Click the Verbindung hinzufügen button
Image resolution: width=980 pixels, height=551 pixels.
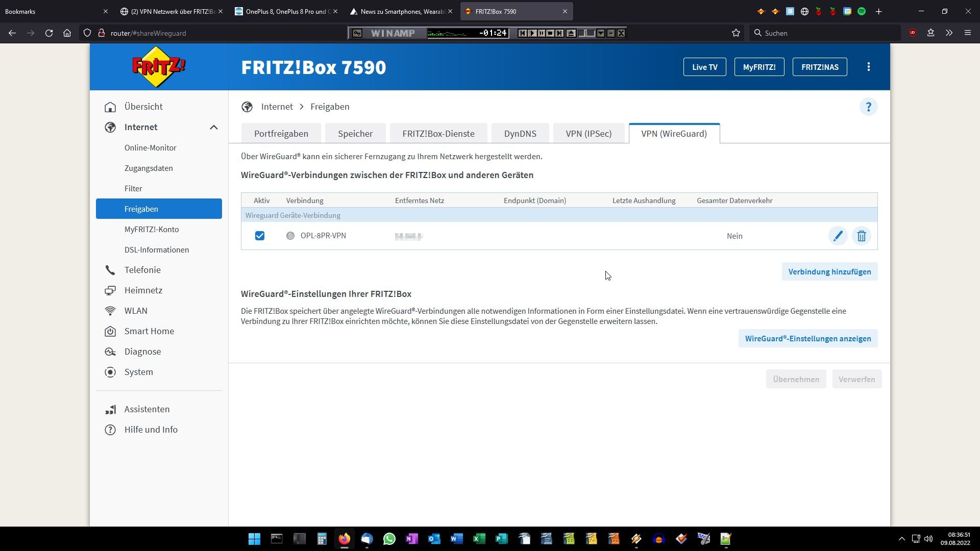(829, 272)
